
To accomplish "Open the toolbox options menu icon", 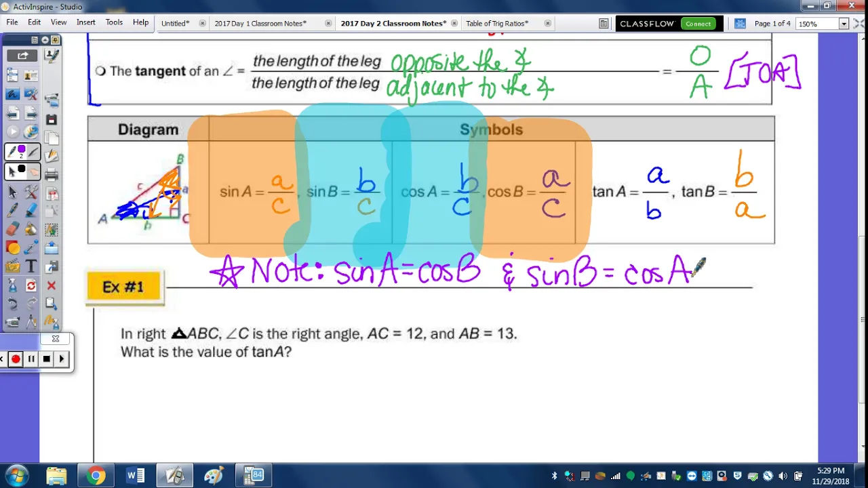I will [x=35, y=40].
